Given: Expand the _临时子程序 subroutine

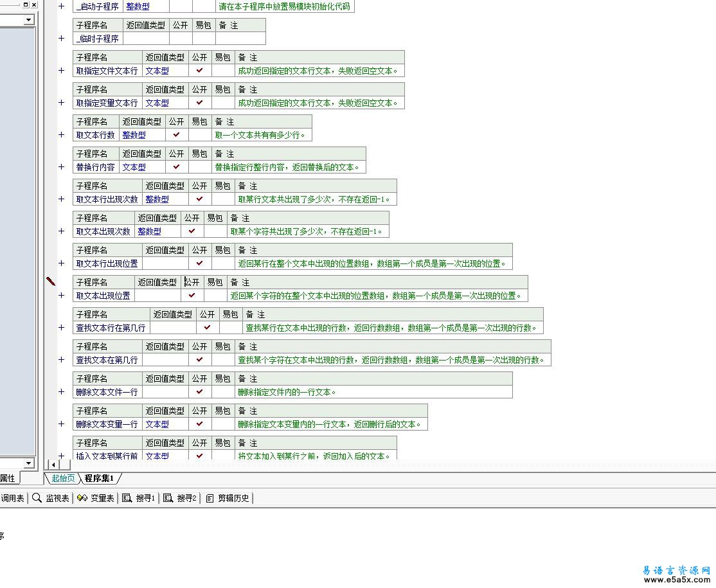Looking at the screenshot, I should 61,39.
